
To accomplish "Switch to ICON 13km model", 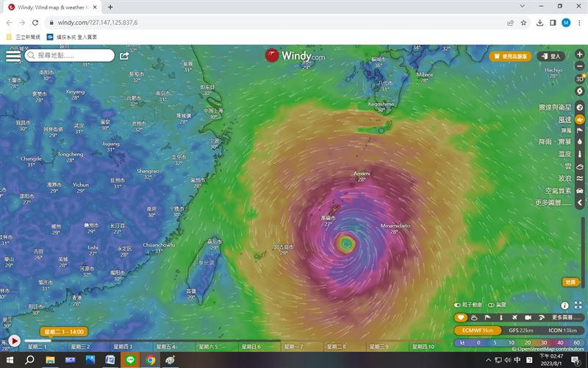I will point(562,330).
